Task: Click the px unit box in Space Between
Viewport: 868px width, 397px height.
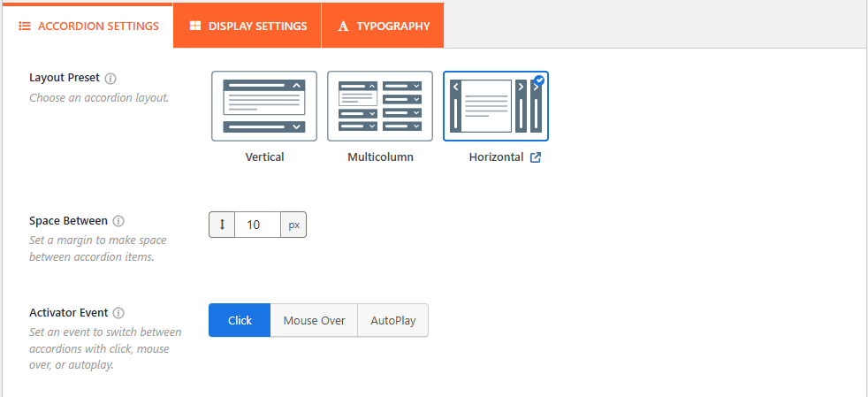Action: 293,225
